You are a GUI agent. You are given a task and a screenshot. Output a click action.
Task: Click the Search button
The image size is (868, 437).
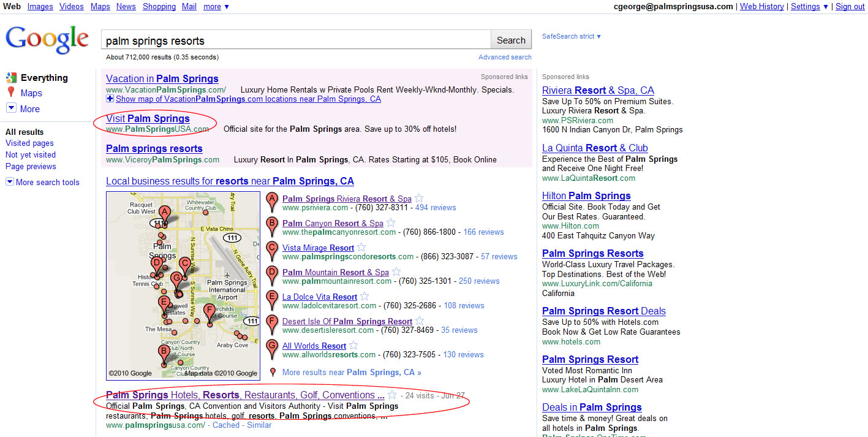coord(511,40)
